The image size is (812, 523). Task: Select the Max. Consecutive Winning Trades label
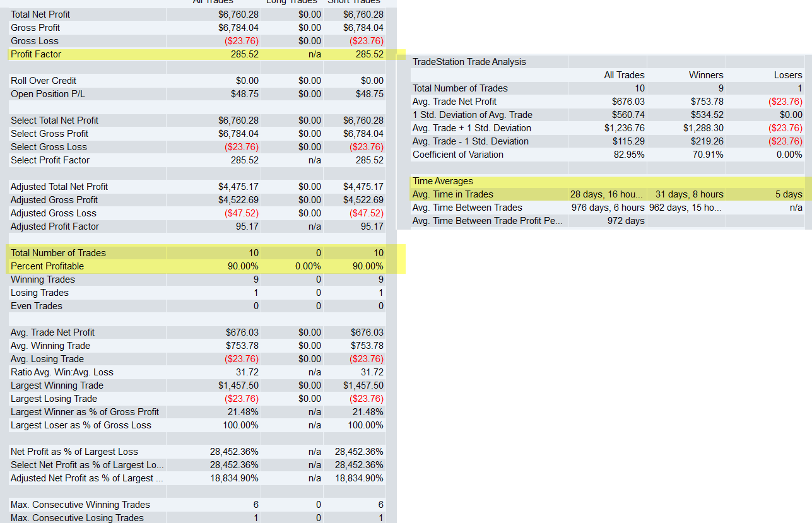(x=80, y=505)
